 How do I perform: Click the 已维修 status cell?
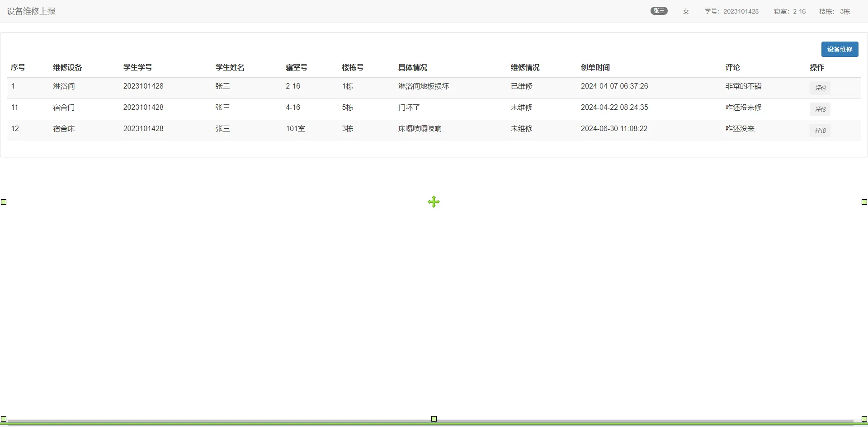pos(522,86)
